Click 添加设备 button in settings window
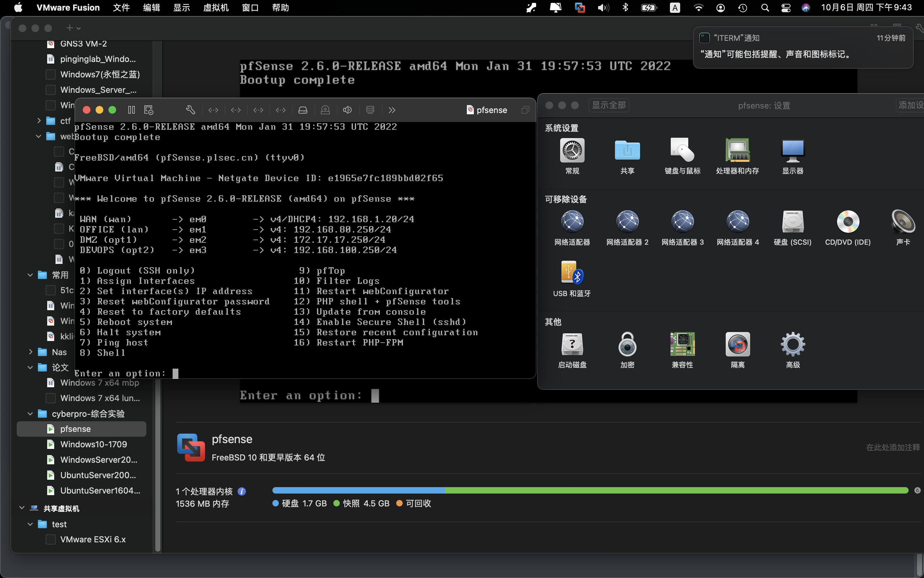 pos(910,105)
